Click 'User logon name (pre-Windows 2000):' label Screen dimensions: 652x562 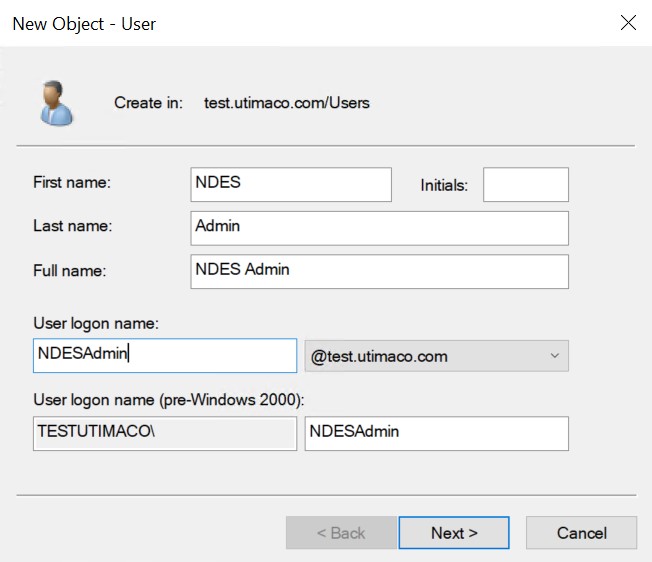click(169, 399)
